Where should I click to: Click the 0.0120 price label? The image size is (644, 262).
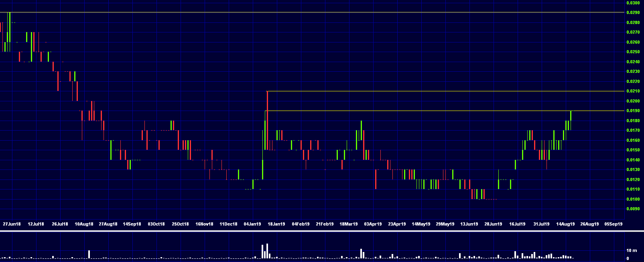coord(633,179)
